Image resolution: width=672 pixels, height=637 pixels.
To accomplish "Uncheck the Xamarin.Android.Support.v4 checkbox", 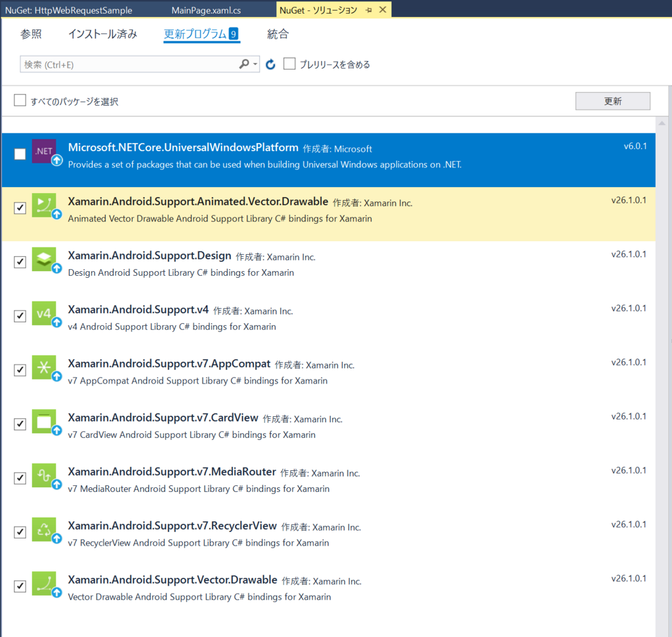I will tap(20, 316).
